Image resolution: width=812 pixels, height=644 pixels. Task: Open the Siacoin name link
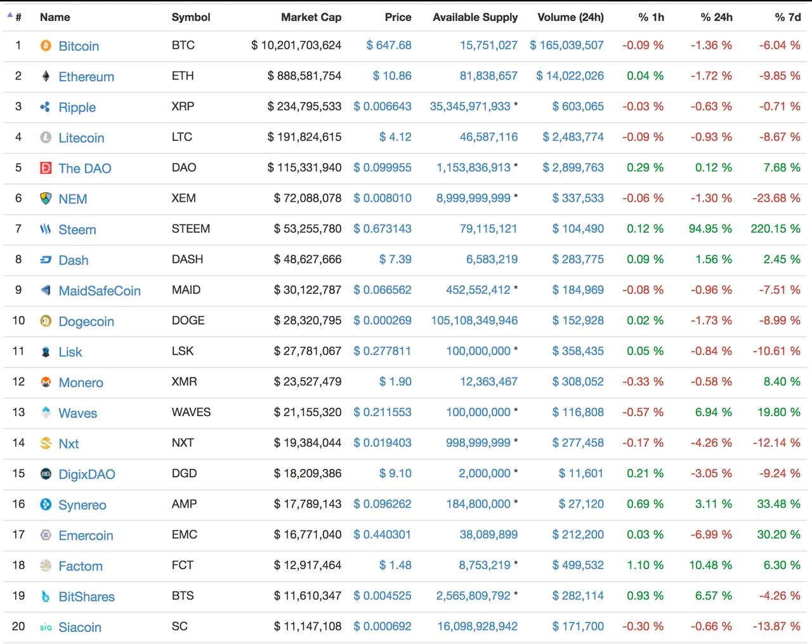pos(80,628)
